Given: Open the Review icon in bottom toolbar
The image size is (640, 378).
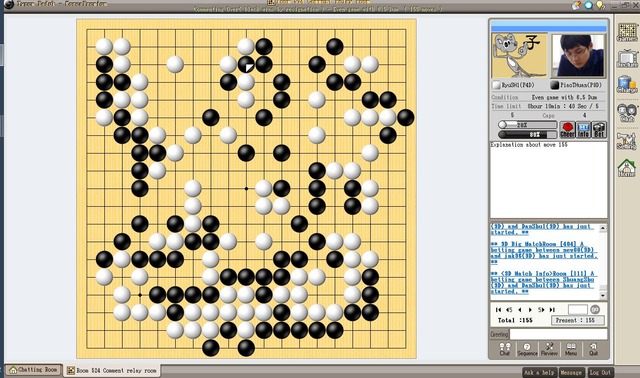Looking at the screenshot, I should click(549, 349).
